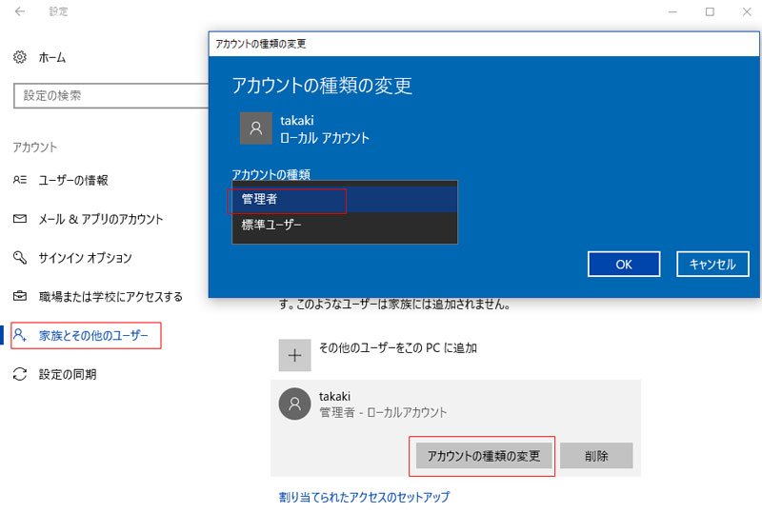Click the mail envelope icon
Viewport: 762px width, 532px height.
[19, 219]
